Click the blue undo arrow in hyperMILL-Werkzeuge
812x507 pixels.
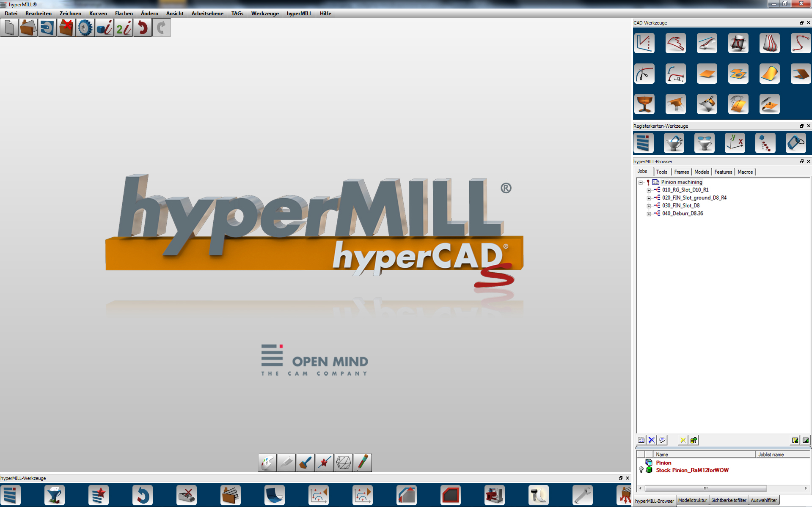pos(143,495)
